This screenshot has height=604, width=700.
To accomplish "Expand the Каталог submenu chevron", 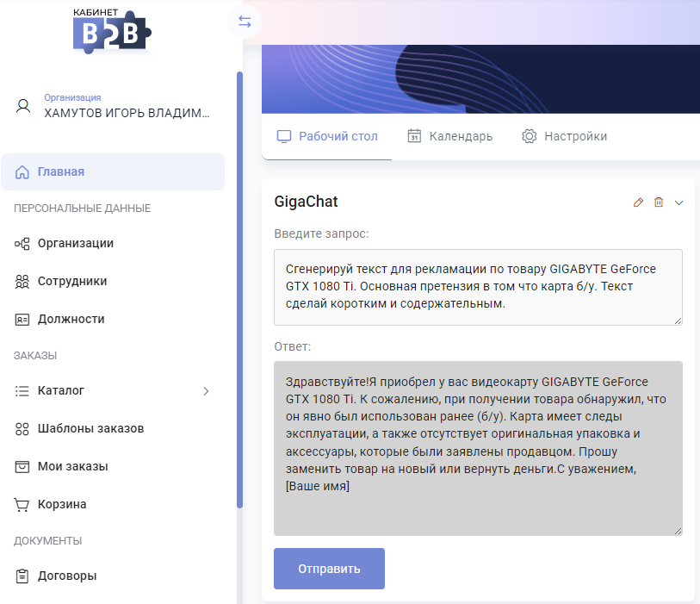I will 206,391.
